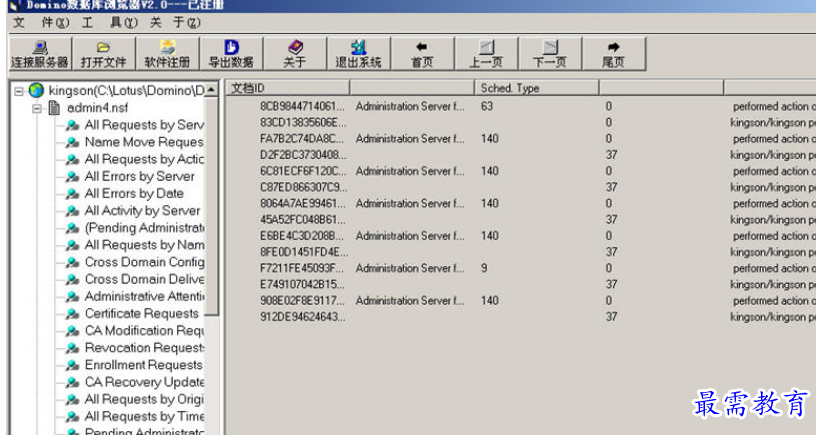Click the tree panel vertical scrollbar thumb
This screenshot has width=816, height=435.
211,206
